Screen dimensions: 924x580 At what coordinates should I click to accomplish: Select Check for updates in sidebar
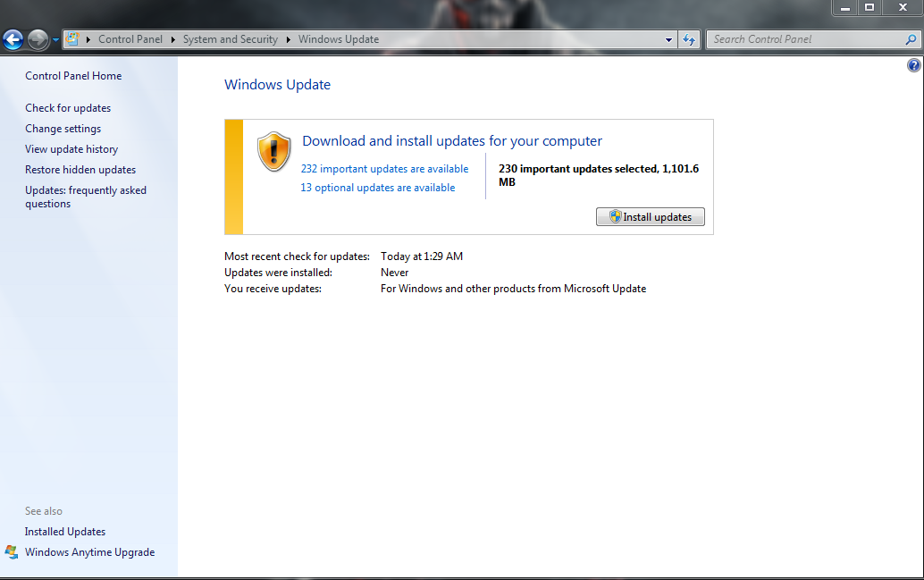[x=68, y=108]
